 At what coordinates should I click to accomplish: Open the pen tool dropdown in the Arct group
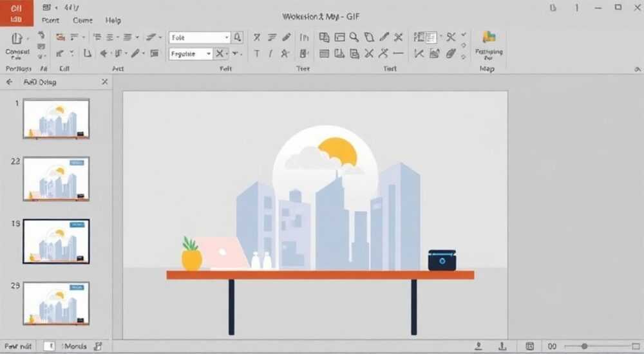click(x=144, y=54)
